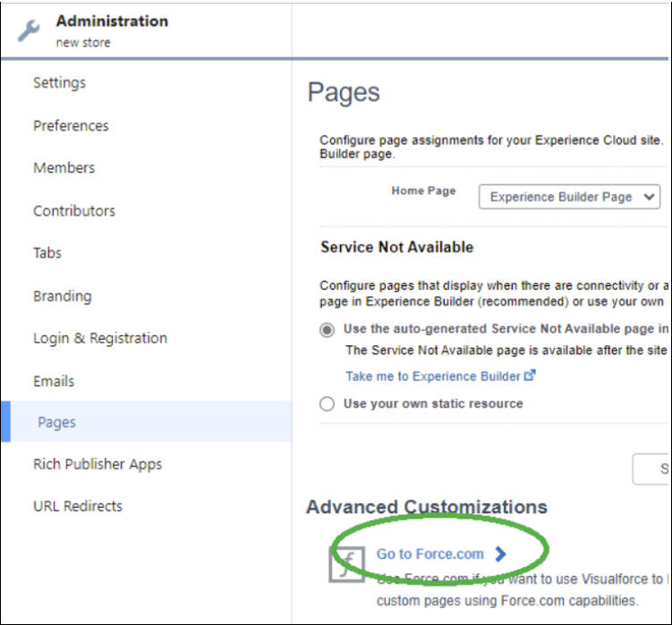This screenshot has width=672, height=625.
Task: Click the chevron arrow next to Go to Force.com
Action: [x=500, y=553]
